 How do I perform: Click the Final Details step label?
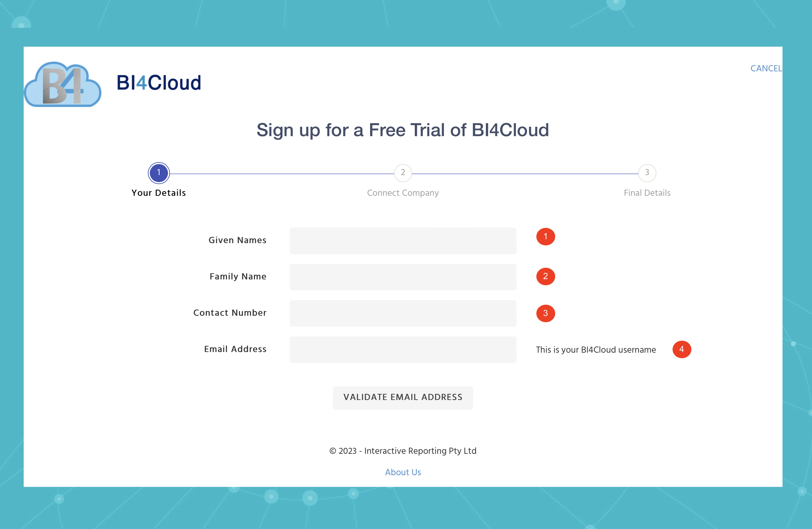(x=647, y=193)
